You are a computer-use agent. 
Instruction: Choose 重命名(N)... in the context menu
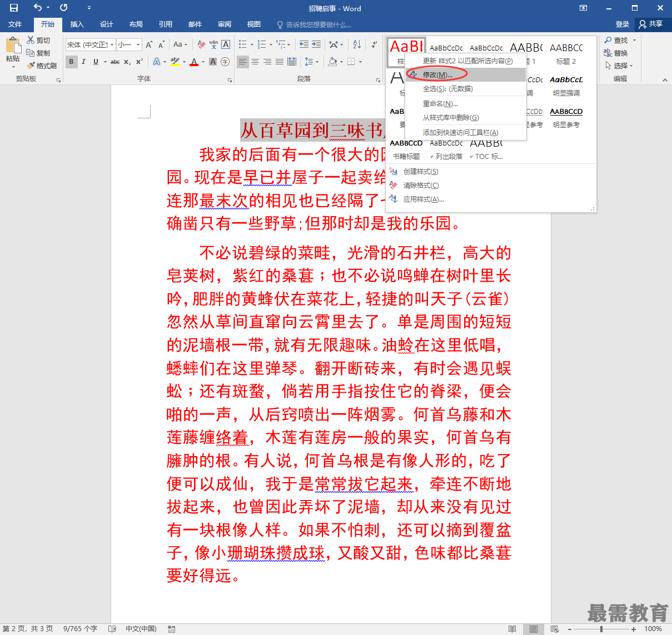[x=466, y=103]
